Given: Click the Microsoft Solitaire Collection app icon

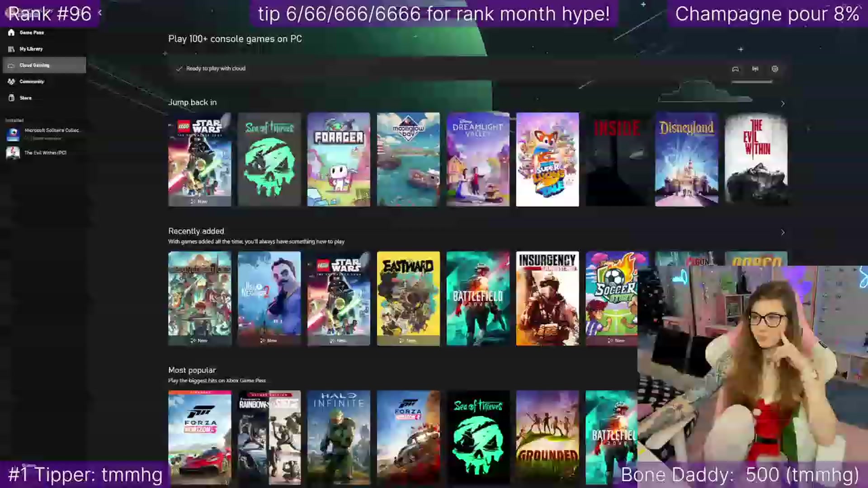Looking at the screenshot, I should click(x=13, y=134).
